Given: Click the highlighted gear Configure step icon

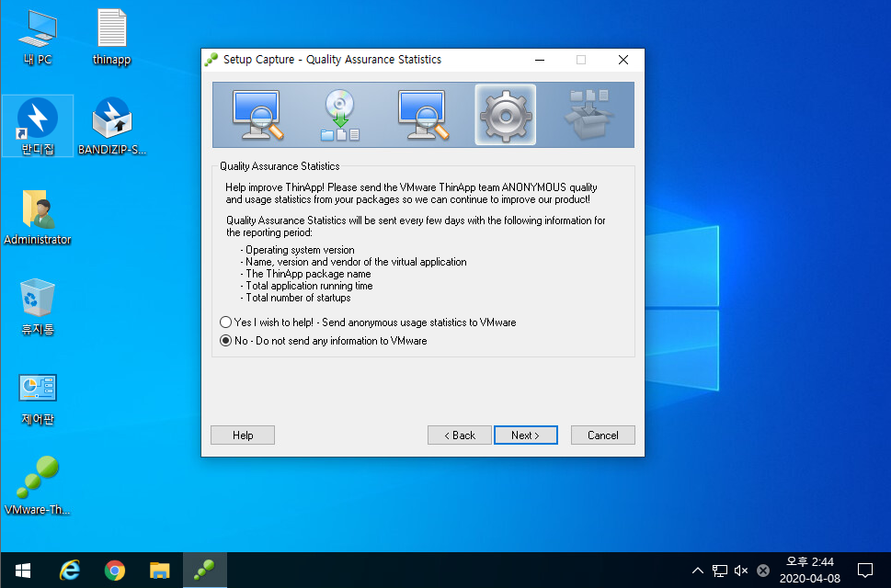Looking at the screenshot, I should [x=505, y=115].
